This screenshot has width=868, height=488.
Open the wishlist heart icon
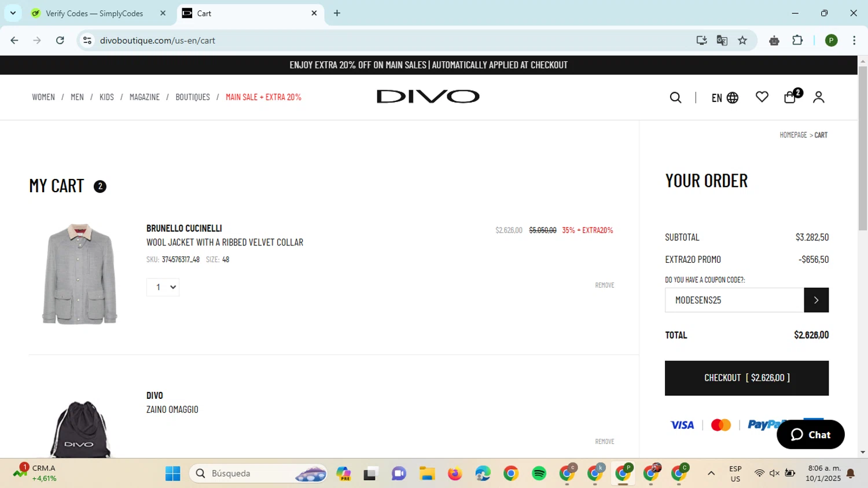point(762,97)
